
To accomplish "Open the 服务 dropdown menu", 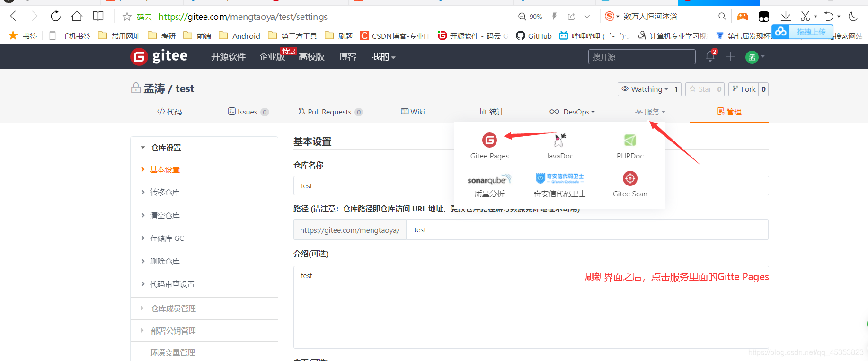I will pyautogui.click(x=650, y=112).
